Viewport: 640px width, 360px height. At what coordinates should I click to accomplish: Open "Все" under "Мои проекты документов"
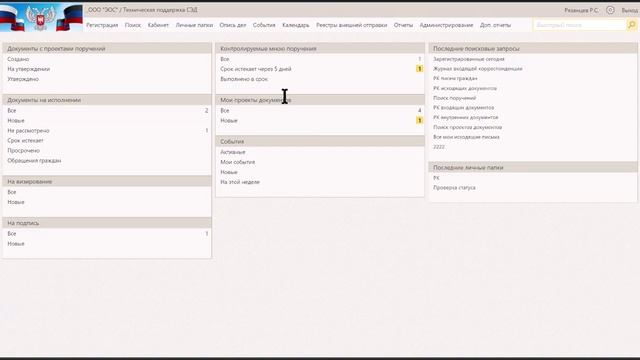click(x=225, y=111)
